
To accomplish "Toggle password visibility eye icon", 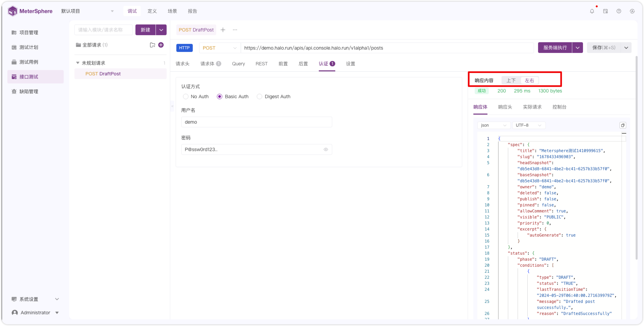I will click(326, 149).
